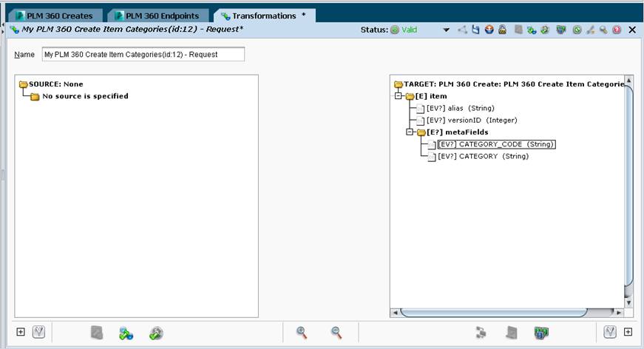Screen dimensions: 644x349
Task: Switch to the PLM 360 Creates tab
Action: tap(54, 16)
